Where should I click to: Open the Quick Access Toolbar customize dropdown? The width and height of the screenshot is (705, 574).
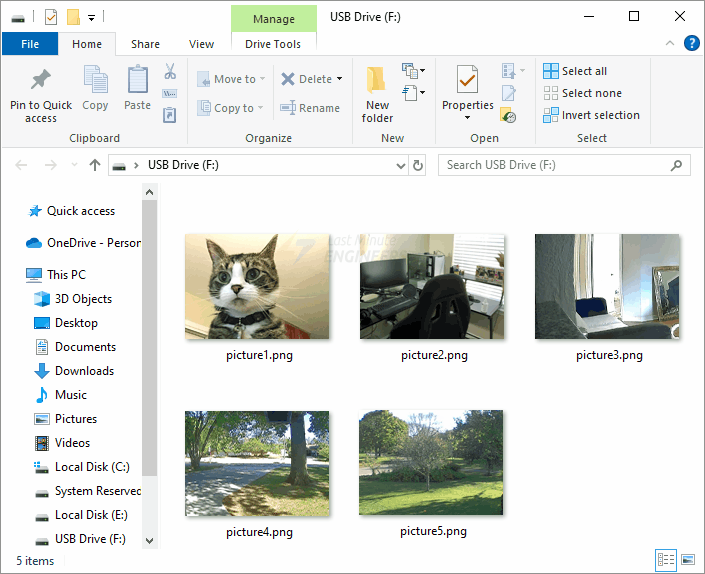coord(92,17)
